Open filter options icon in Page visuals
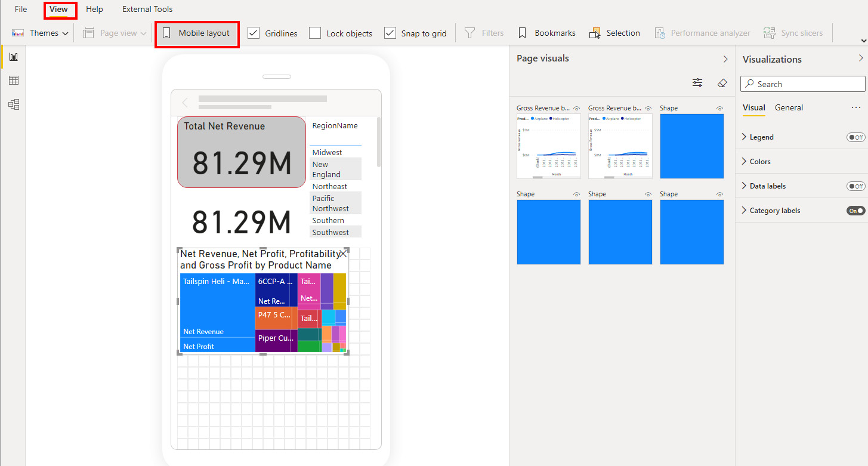The image size is (868, 466). point(697,83)
